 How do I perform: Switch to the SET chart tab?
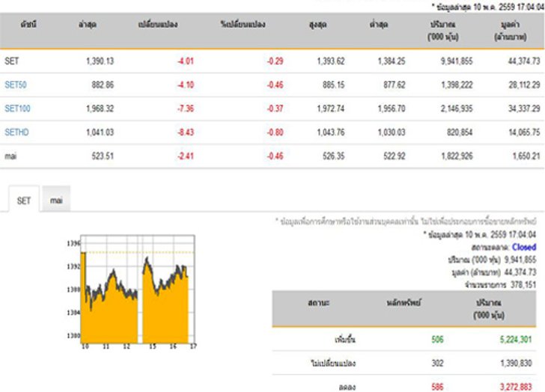pos(24,200)
